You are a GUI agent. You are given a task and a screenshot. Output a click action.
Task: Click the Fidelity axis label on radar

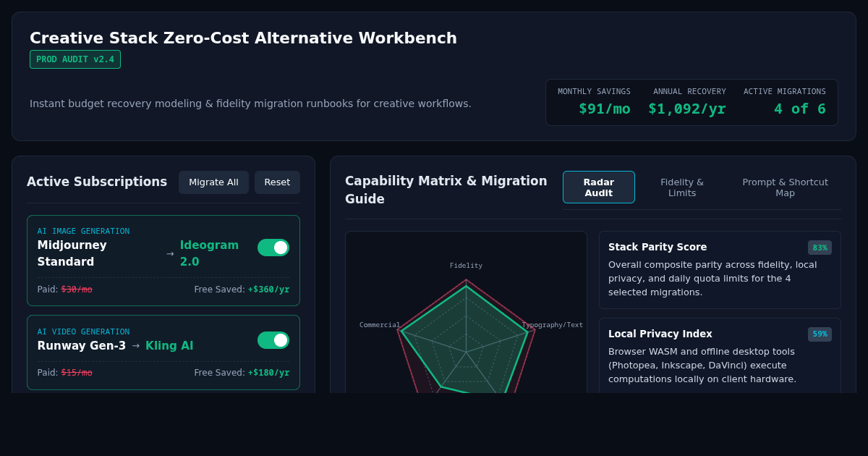466,266
